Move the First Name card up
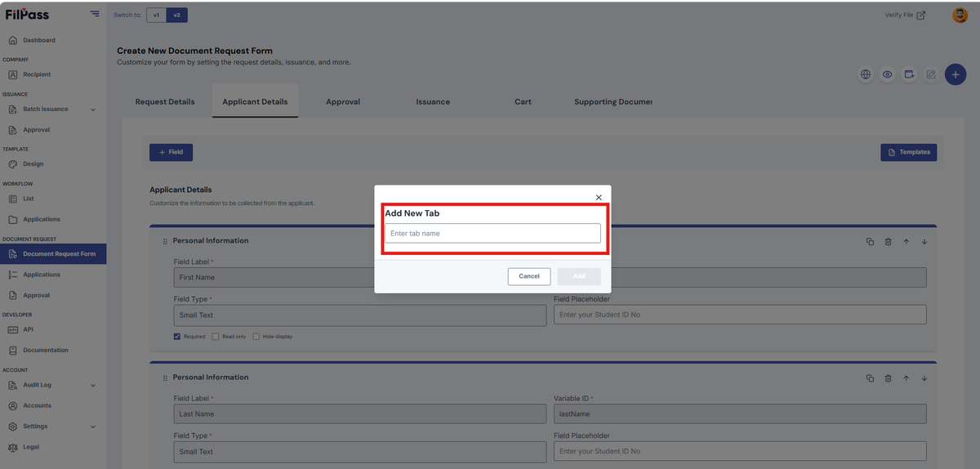Image resolution: width=980 pixels, height=469 pixels. pyautogui.click(x=906, y=242)
